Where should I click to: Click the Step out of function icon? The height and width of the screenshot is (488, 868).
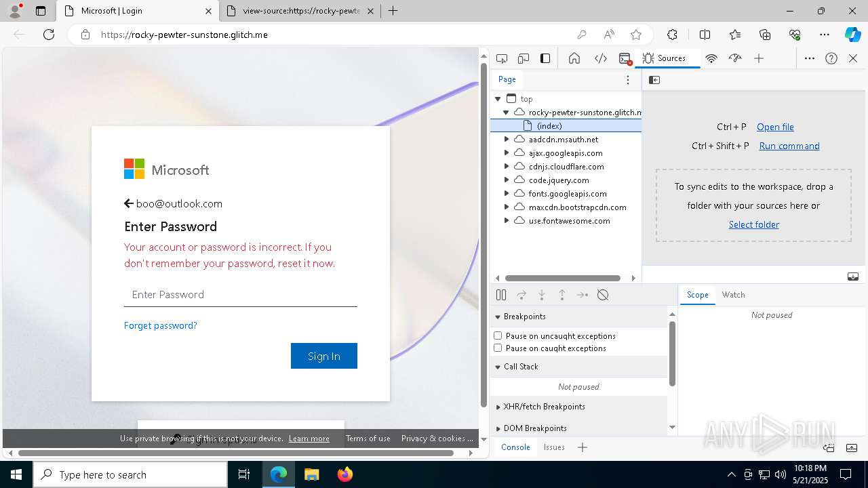562,295
